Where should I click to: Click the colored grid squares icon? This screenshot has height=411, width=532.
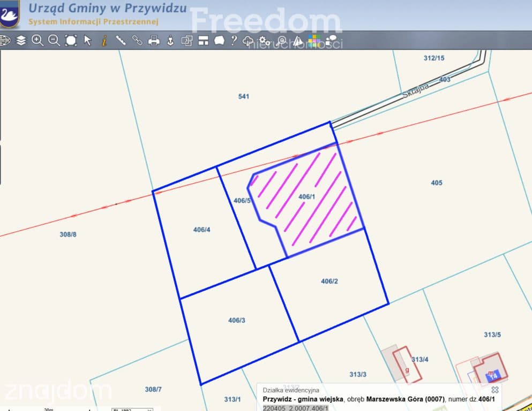click(x=314, y=41)
